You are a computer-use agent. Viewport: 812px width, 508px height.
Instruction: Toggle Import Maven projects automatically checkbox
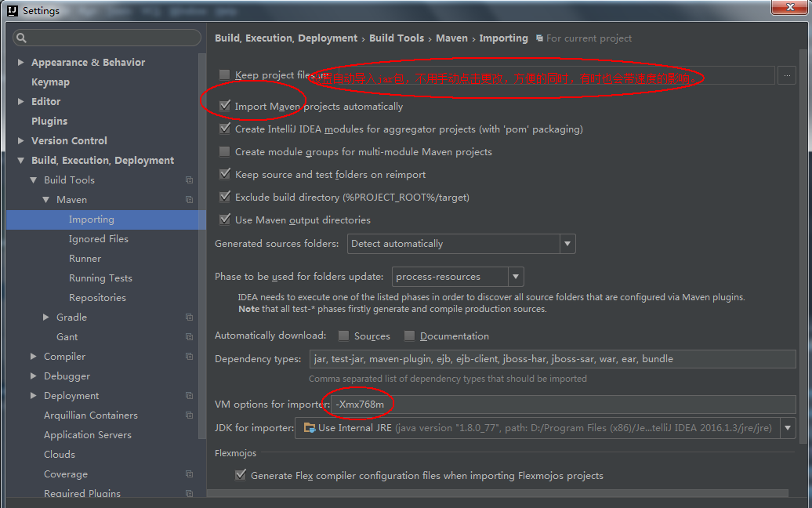point(225,106)
